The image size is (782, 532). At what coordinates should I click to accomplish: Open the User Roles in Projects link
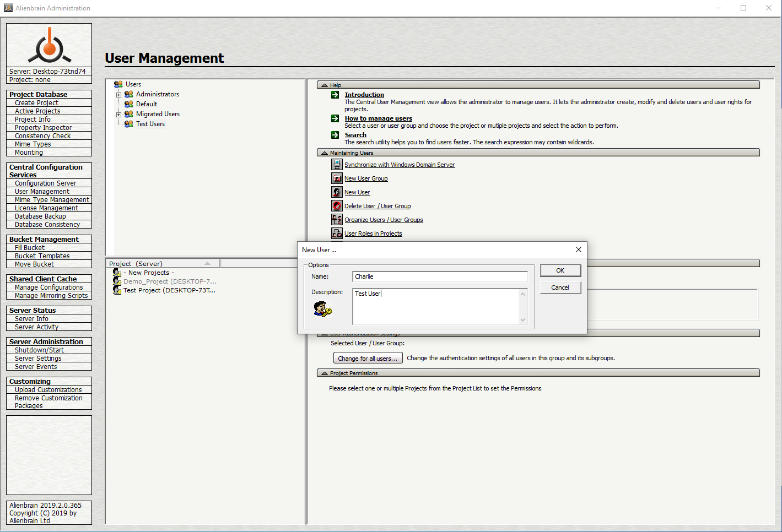click(x=373, y=234)
